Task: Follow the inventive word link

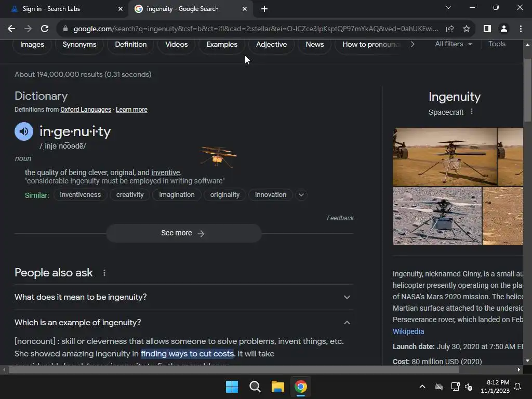Action: pos(166,172)
